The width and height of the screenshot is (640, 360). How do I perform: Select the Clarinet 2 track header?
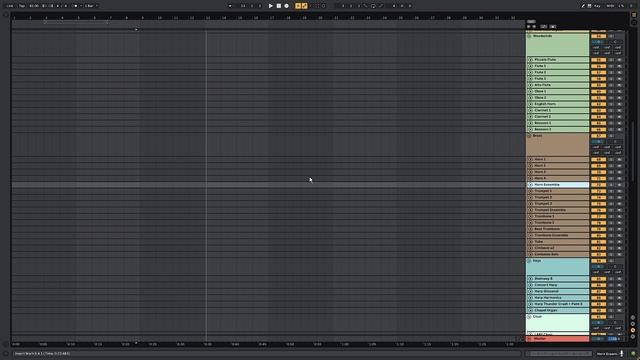tap(557, 117)
